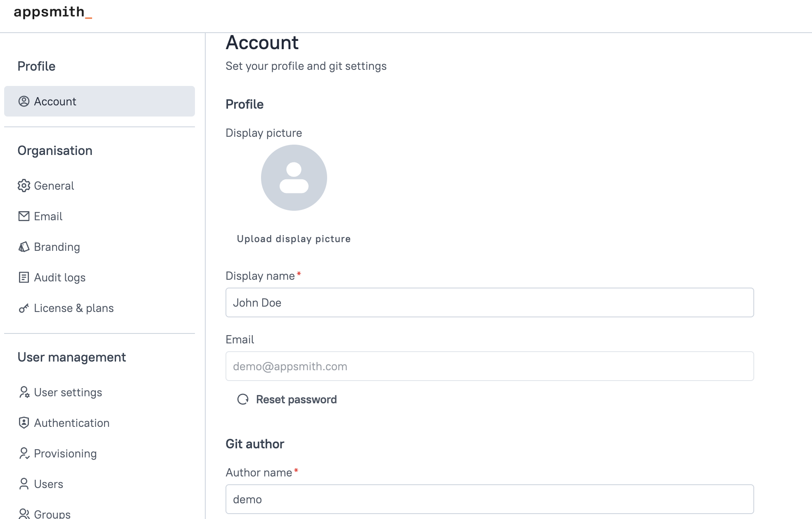
Task: Click the Reset password refresh icon
Action: [243, 399]
